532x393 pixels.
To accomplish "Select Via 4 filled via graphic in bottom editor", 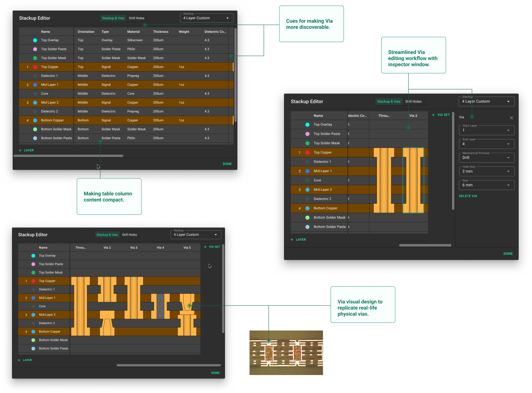I will pos(161,306).
